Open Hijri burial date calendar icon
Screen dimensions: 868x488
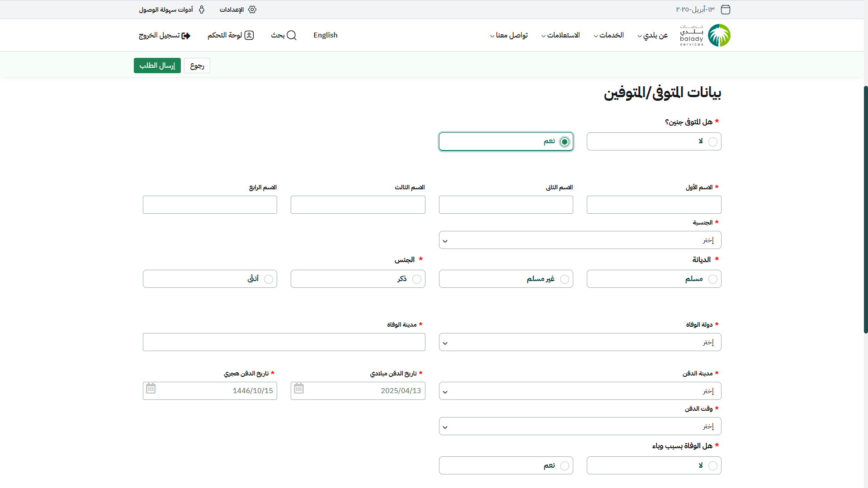[x=151, y=389]
